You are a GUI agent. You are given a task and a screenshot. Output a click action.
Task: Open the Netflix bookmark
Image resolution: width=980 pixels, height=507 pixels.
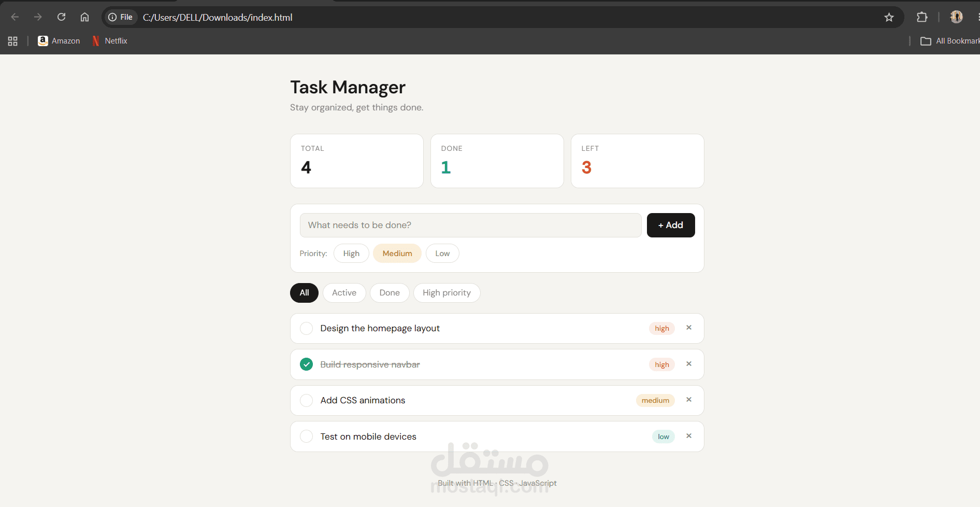109,41
